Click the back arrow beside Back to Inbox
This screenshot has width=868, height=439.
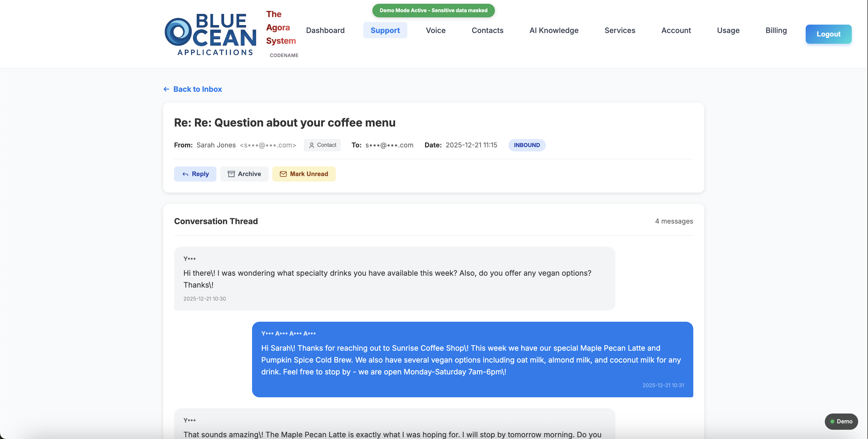click(x=166, y=89)
